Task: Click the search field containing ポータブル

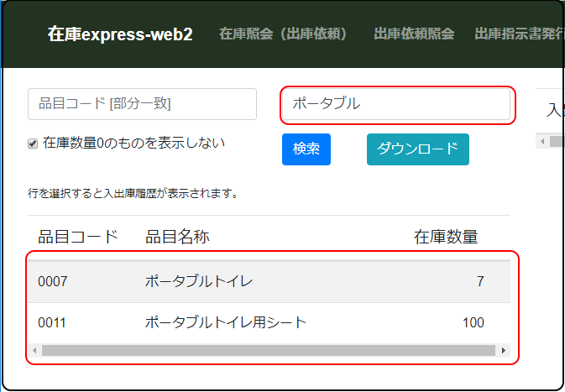Action: point(395,104)
